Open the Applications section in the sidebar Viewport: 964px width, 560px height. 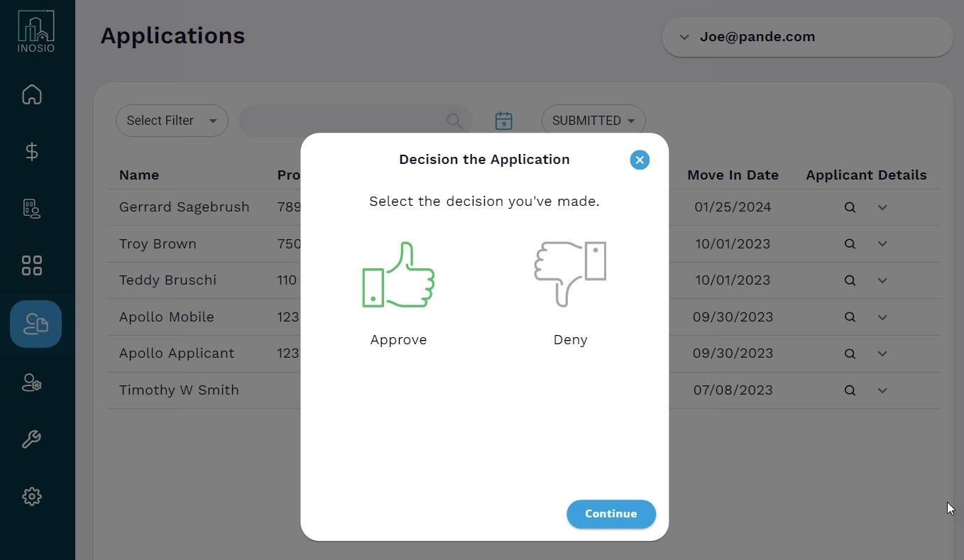tap(35, 324)
